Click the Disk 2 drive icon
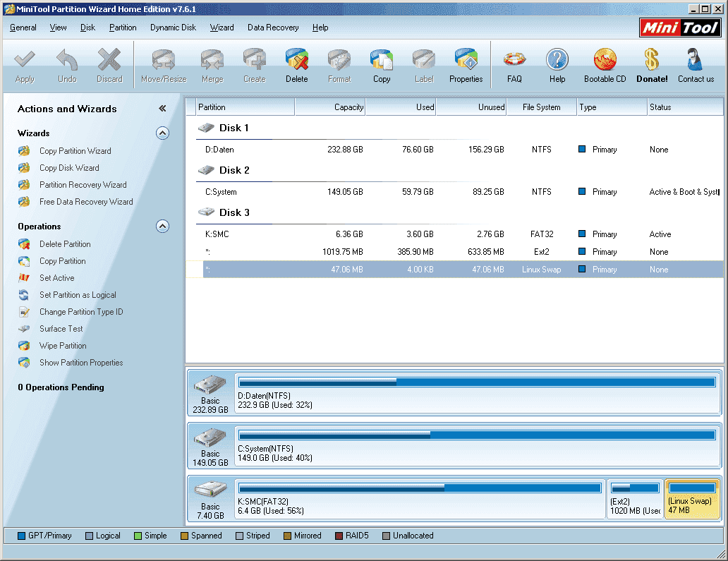This screenshot has height=561, width=728. (206, 170)
